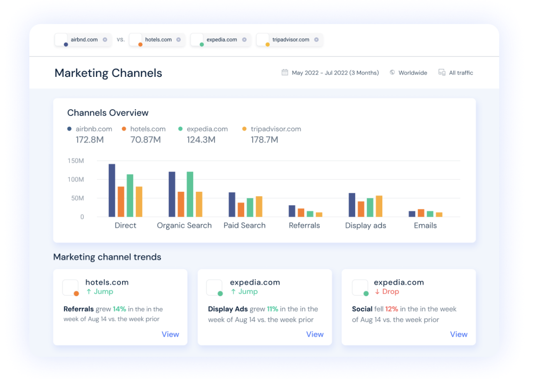Click the orange hotels bar in Emails

click(x=421, y=213)
